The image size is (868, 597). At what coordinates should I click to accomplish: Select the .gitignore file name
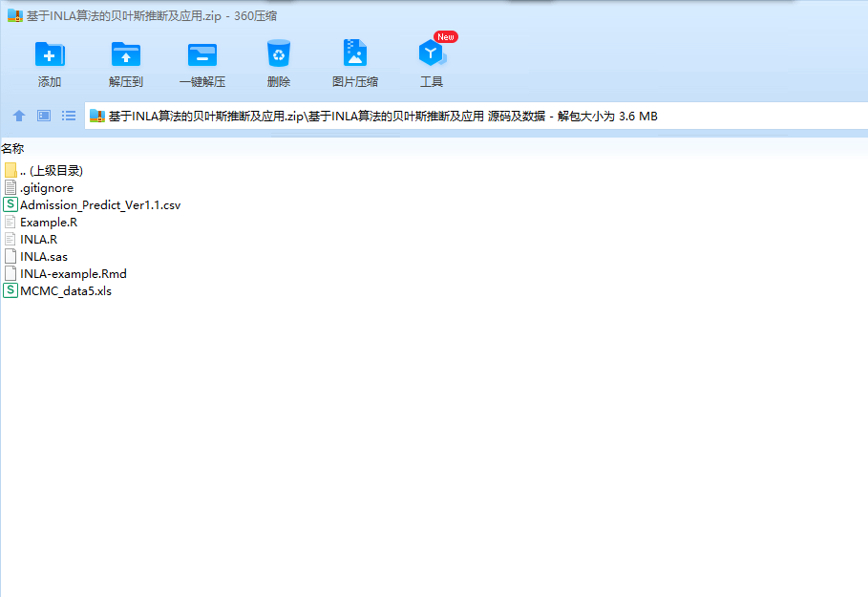point(47,188)
